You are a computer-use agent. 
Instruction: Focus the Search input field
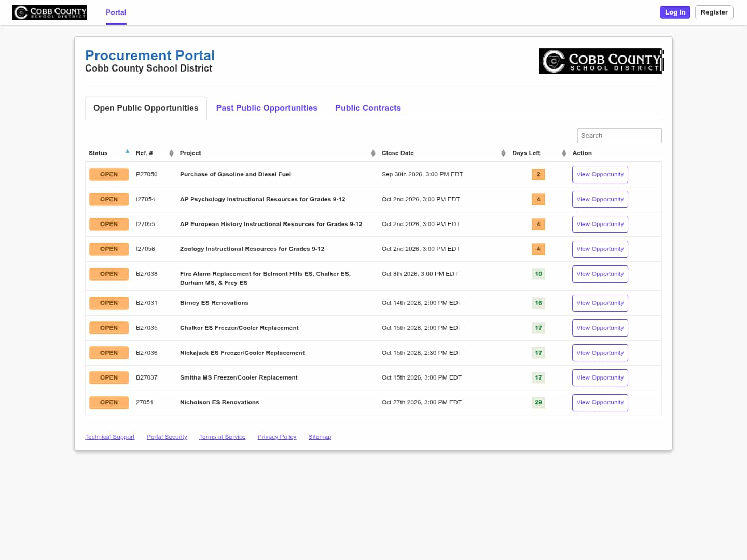coord(619,135)
